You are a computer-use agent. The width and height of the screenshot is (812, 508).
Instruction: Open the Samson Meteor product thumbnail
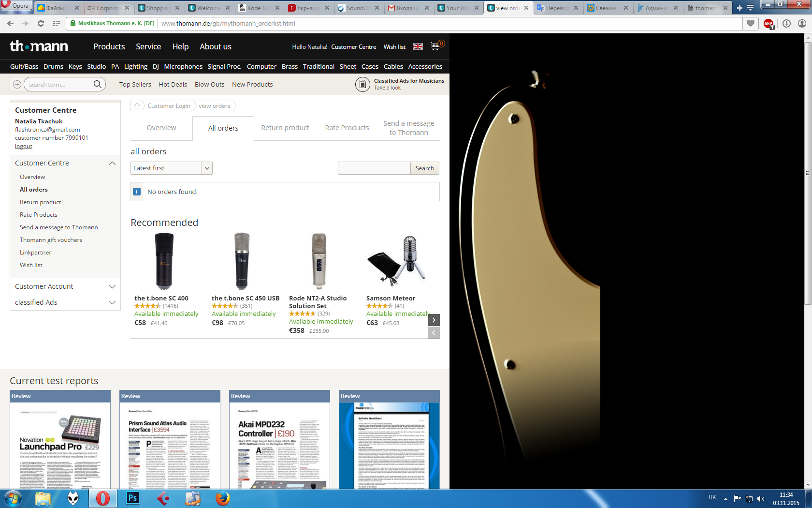pyautogui.click(x=397, y=261)
